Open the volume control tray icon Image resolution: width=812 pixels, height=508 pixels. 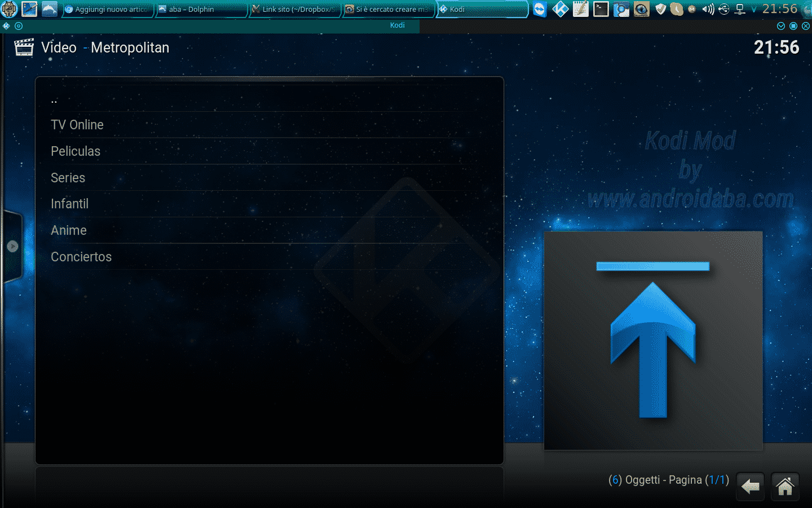click(708, 9)
